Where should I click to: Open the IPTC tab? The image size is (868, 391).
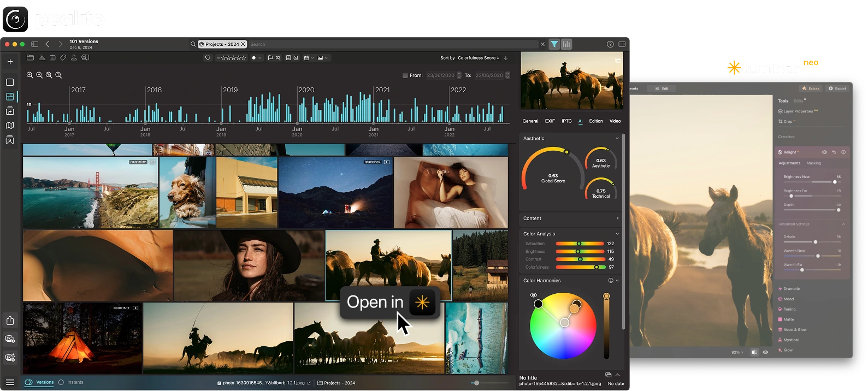pyautogui.click(x=566, y=121)
